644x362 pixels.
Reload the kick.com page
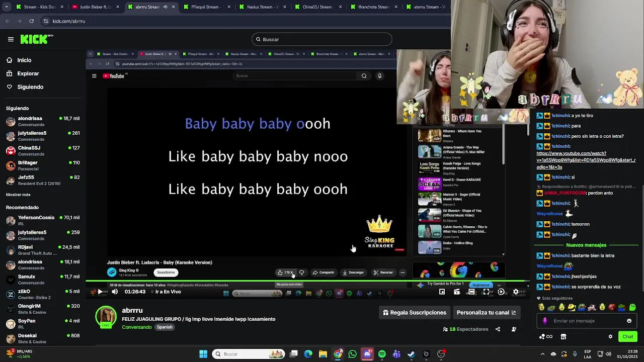[31, 21]
